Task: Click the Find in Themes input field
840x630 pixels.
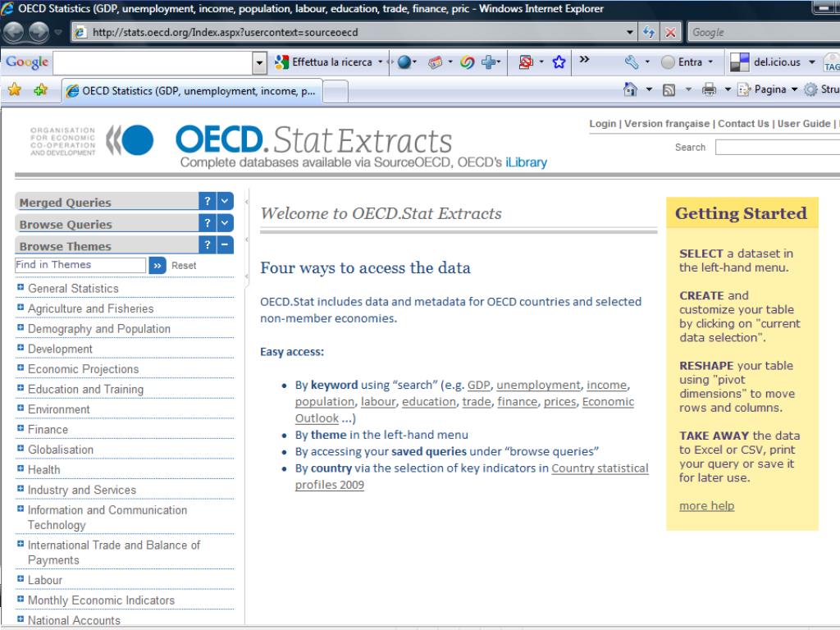Action: (x=80, y=265)
